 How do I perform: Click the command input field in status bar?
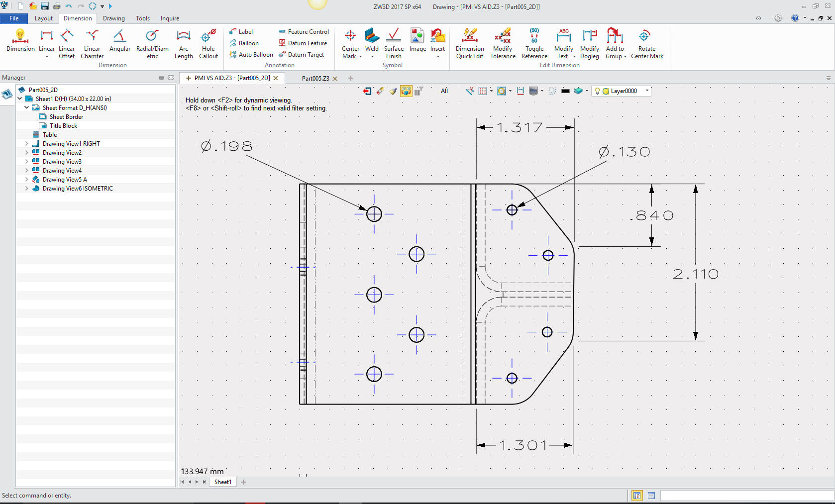coord(747,496)
